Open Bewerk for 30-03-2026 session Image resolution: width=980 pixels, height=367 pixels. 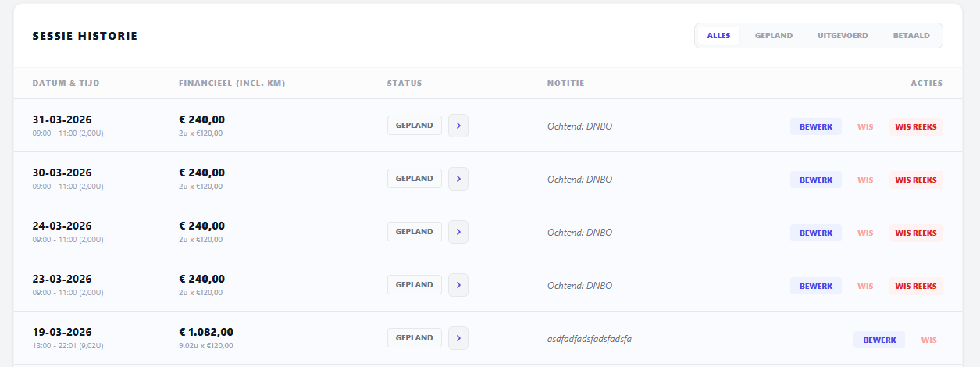(816, 180)
